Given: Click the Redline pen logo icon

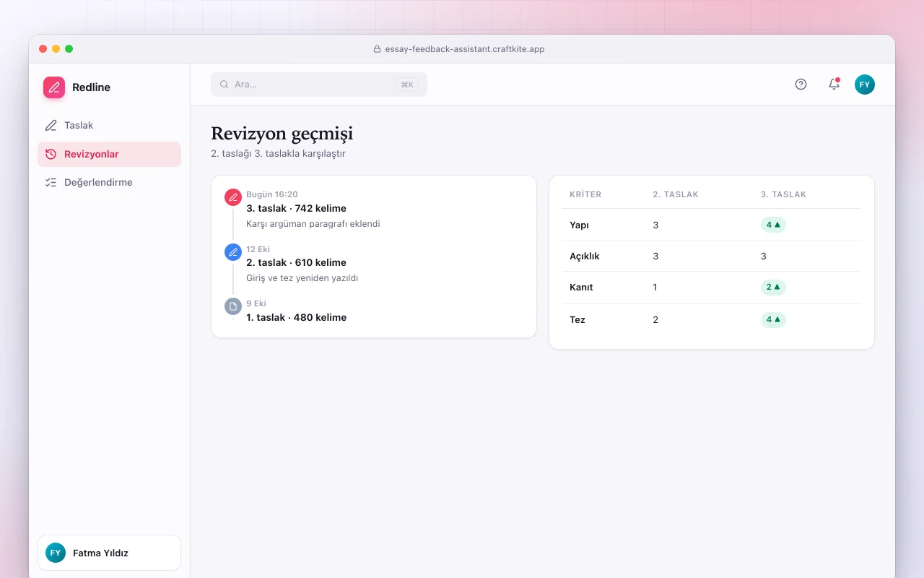Looking at the screenshot, I should pyautogui.click(x=54, y=87).
